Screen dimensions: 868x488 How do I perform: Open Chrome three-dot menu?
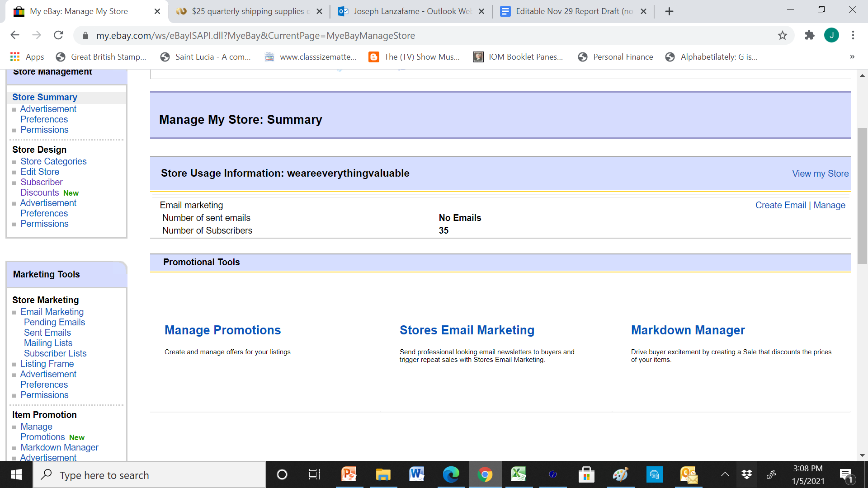[x=853, y=35]
